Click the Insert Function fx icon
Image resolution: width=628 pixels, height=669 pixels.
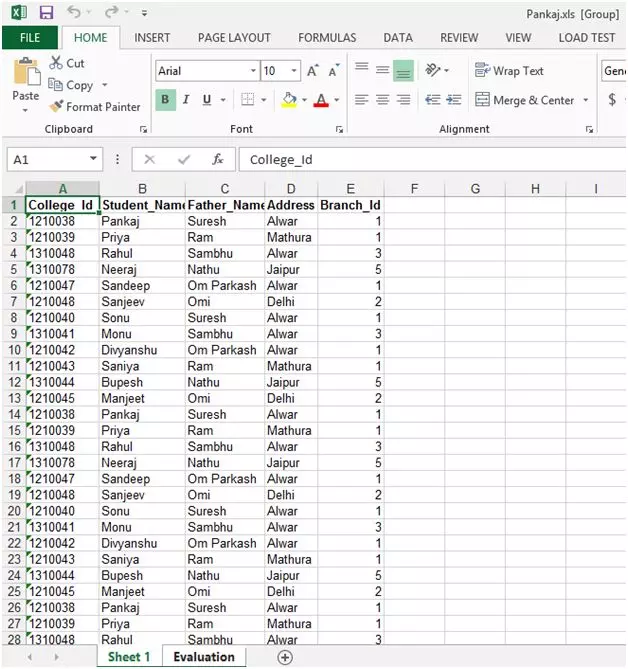coord(218,160)
